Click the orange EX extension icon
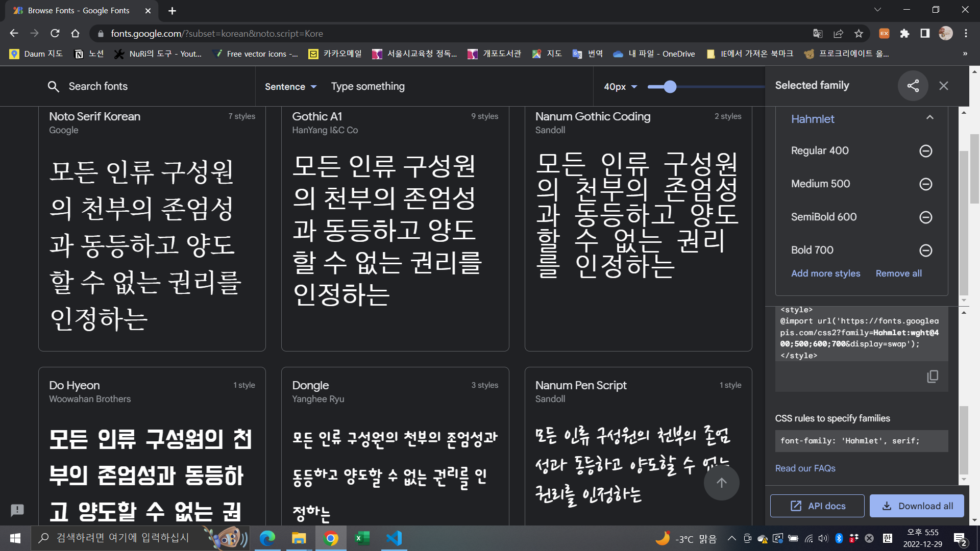The image size is (980, 551). [884, 34]
